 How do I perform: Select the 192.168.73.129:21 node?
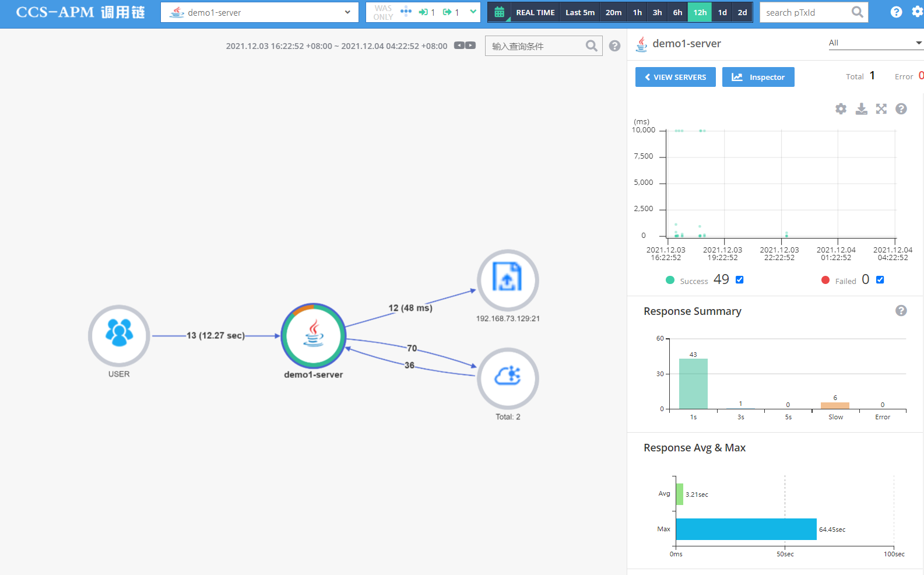pyautogui.click(x=508, y=280)
